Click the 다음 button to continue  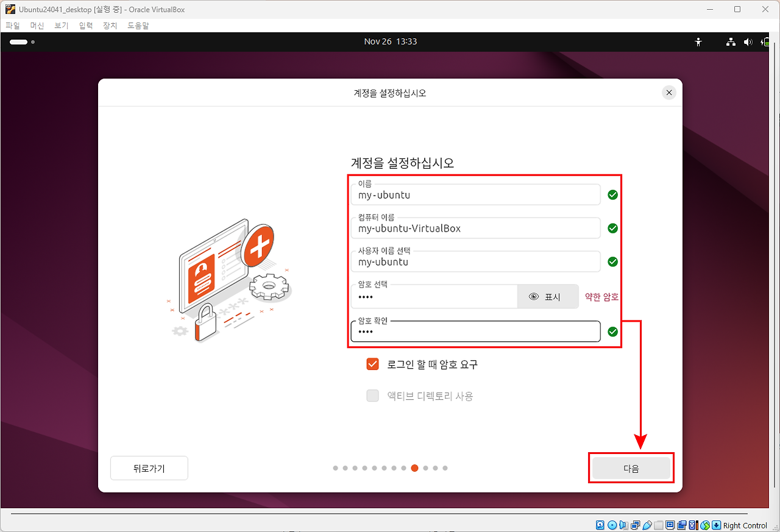point(631,468)
